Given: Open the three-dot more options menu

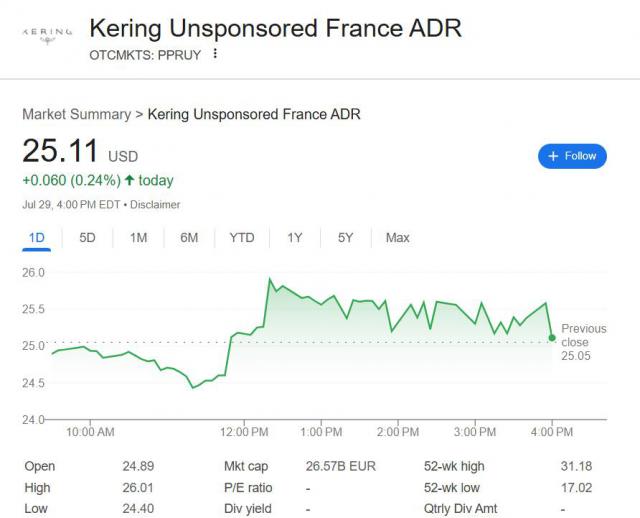Looking at the screenshot, I should pyautogui.click(x=215, y=53).
